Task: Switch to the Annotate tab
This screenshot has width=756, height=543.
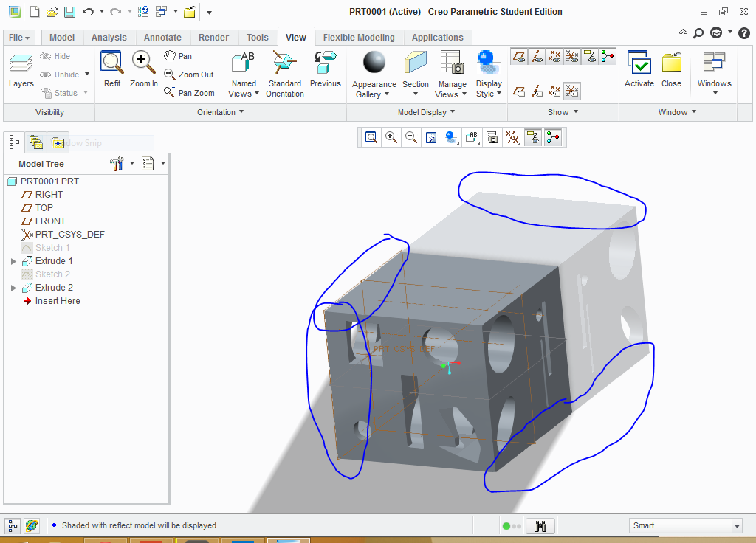Action: [162, 38]
